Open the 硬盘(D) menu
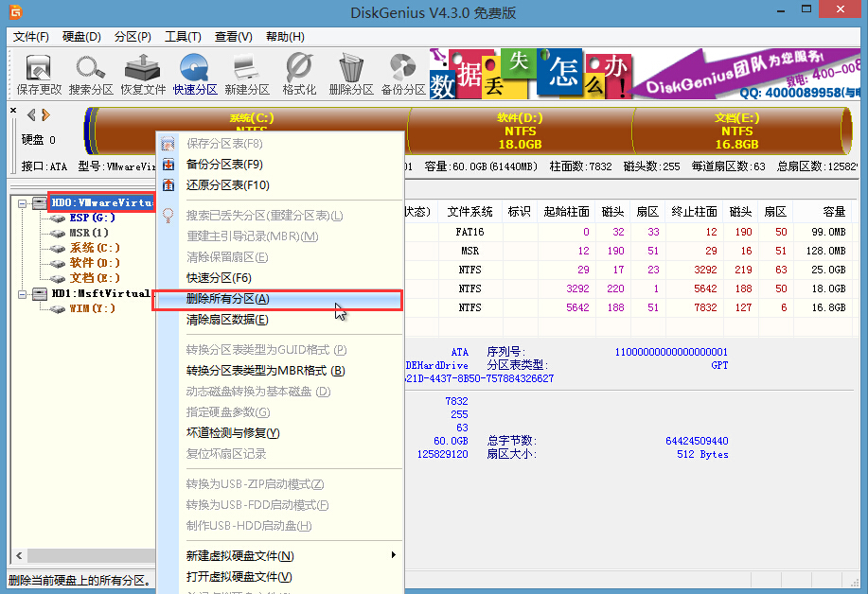The image size is (868, 594). [x=81, y=37]
